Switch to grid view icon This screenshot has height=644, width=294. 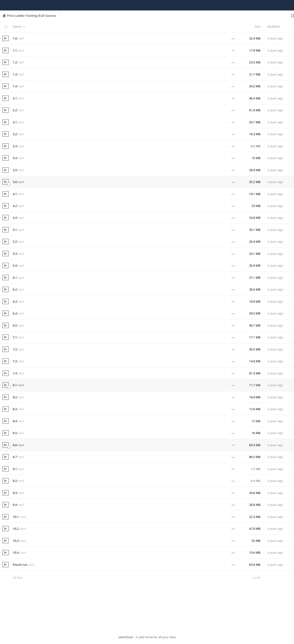[292, 16]
